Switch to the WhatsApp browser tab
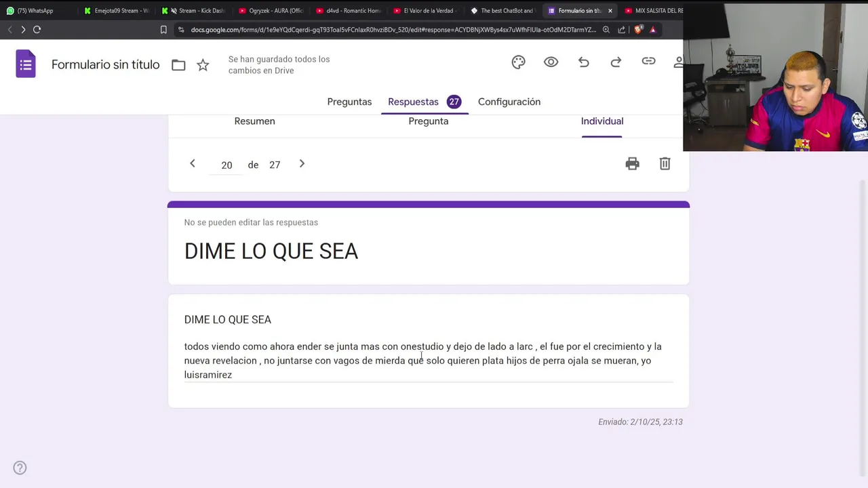 38,11
